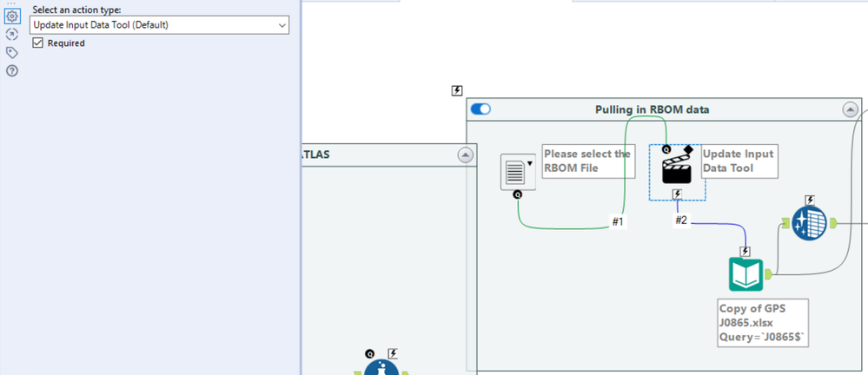868x375 pixels.
Task: Toggle the Required checkbox
Action: (37, 43)
